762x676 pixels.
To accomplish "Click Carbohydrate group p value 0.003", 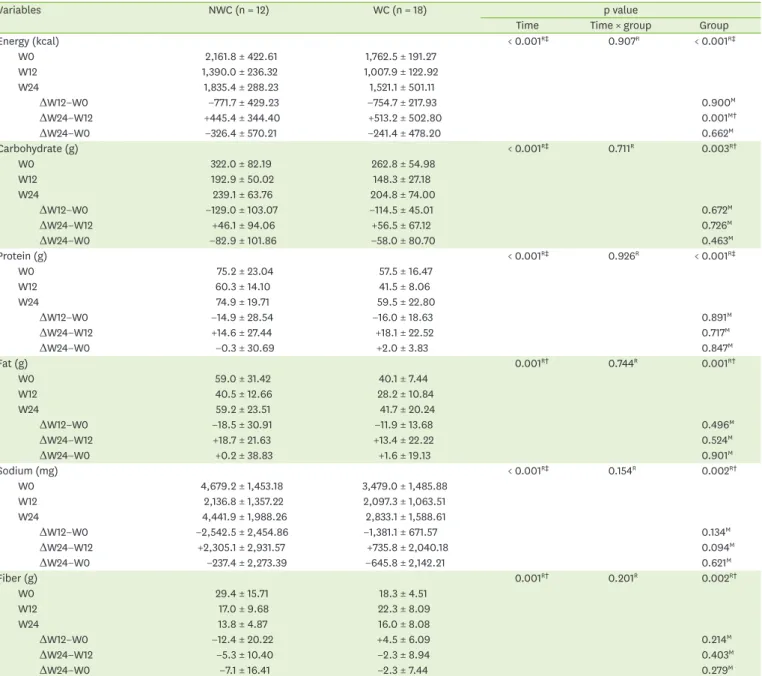I will pos(719,149).
